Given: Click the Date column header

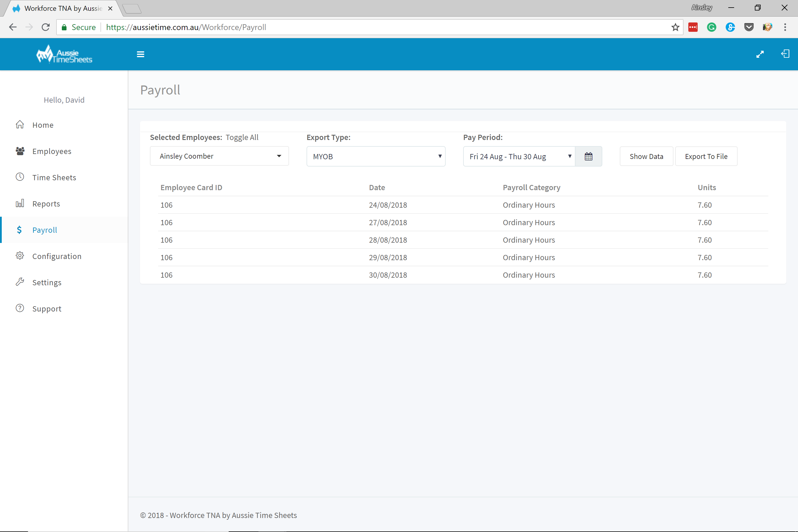Looking at the screenshot, I should pyautogui.click(x=377, y=187).
